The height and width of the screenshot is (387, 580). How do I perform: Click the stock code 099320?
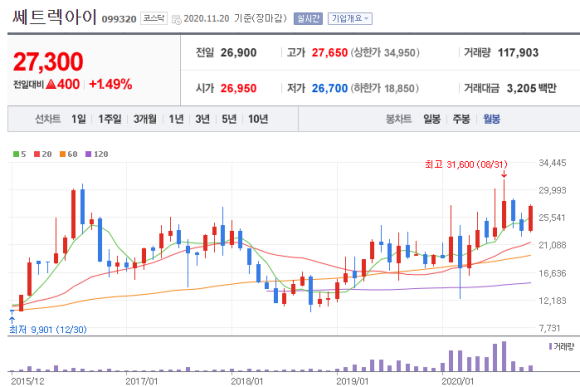click(119, 19)
